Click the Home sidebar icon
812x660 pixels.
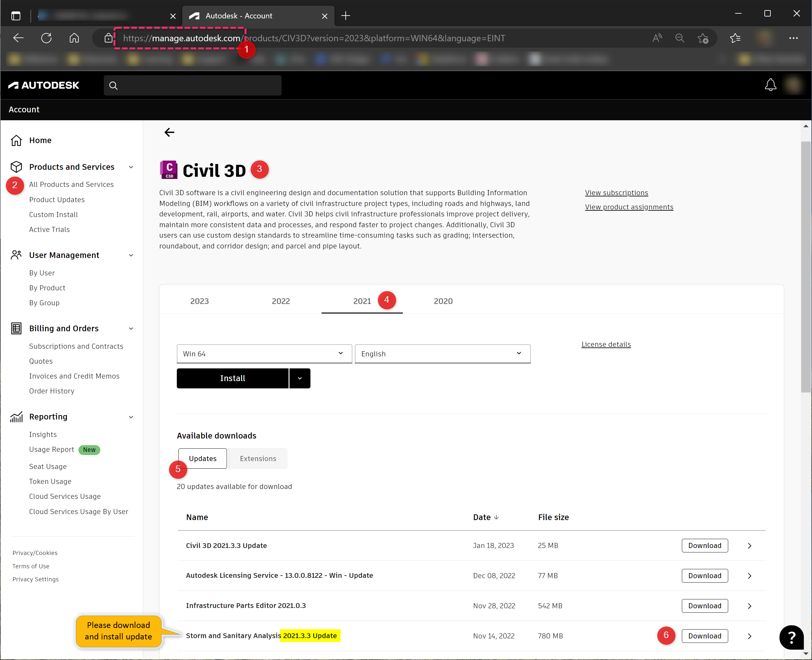(x=17, y=140)
